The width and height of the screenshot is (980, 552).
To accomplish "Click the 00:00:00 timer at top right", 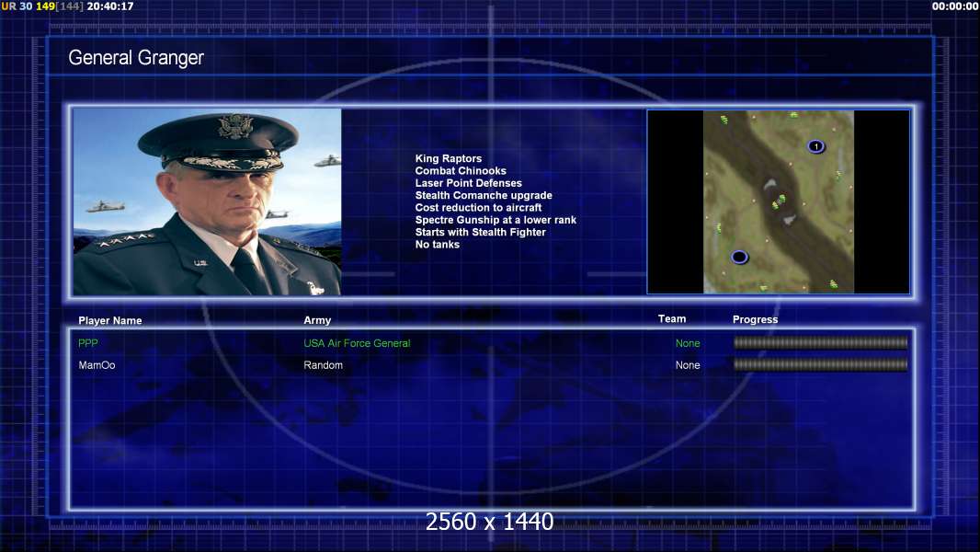I will (955, 6).
